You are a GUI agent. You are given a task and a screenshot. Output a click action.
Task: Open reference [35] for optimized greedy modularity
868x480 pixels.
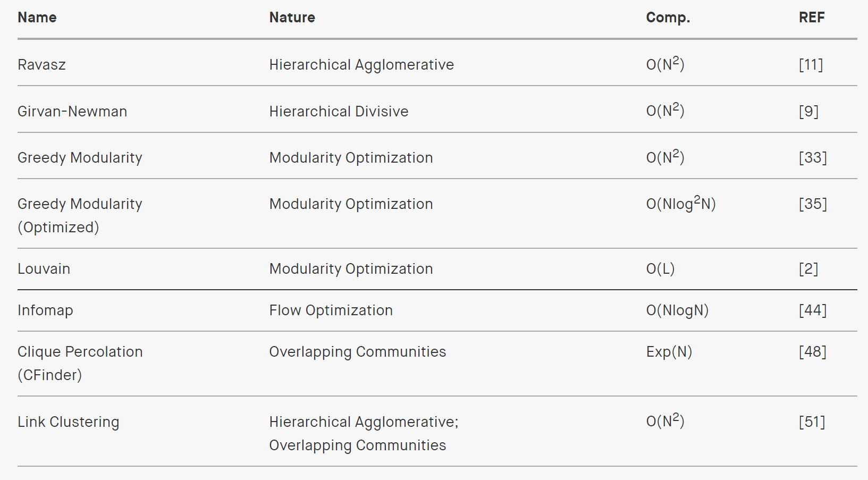[x=813, y=204]
